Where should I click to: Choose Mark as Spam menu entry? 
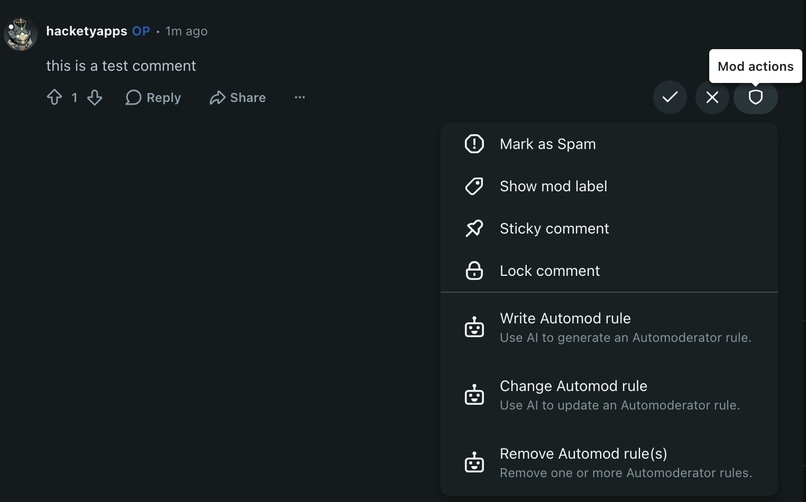click(x=609, y=144)
